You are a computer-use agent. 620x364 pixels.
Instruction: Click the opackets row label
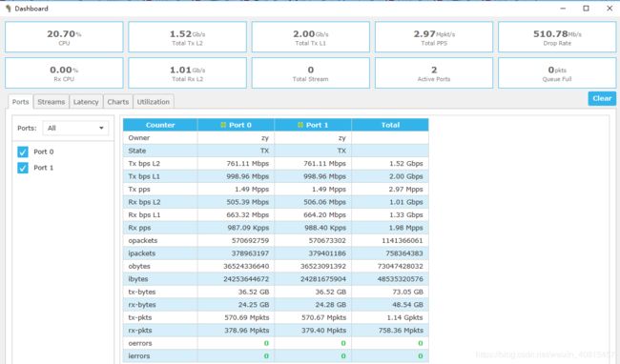pos(143,240)
